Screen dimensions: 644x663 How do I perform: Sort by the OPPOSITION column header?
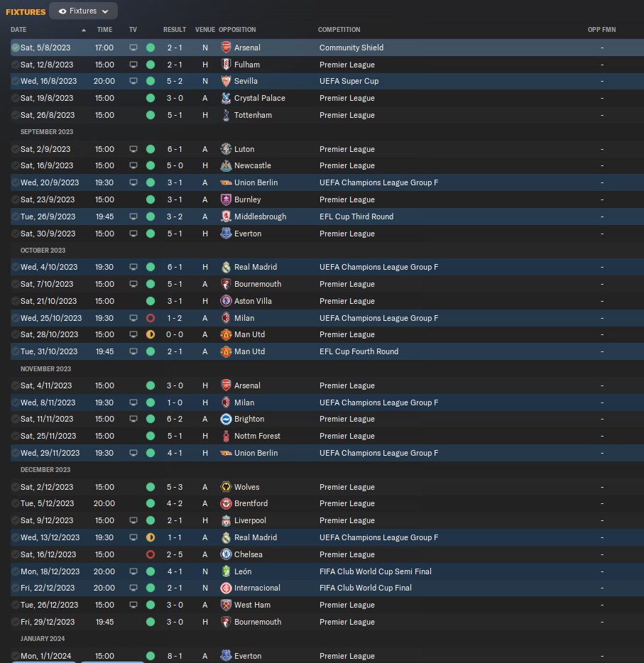point(237,30)
